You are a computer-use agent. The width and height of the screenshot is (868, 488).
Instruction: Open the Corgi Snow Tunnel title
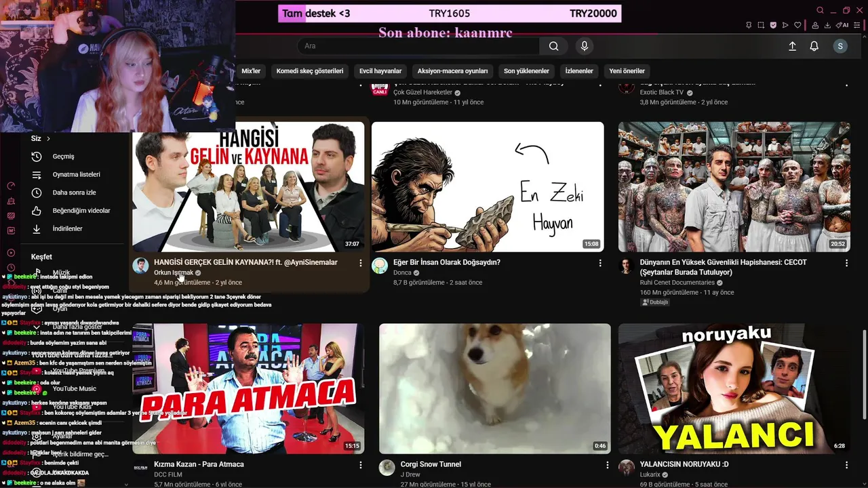point(431,464)
